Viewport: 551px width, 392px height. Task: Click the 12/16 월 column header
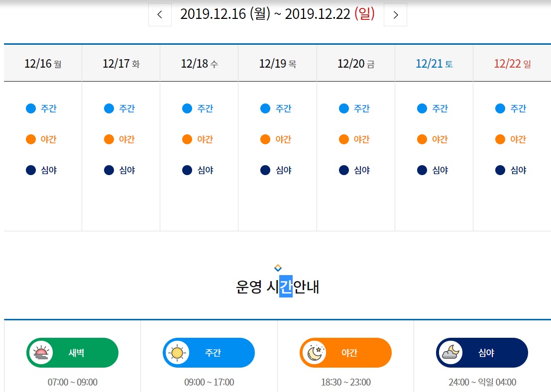click(x=43, y=64)
